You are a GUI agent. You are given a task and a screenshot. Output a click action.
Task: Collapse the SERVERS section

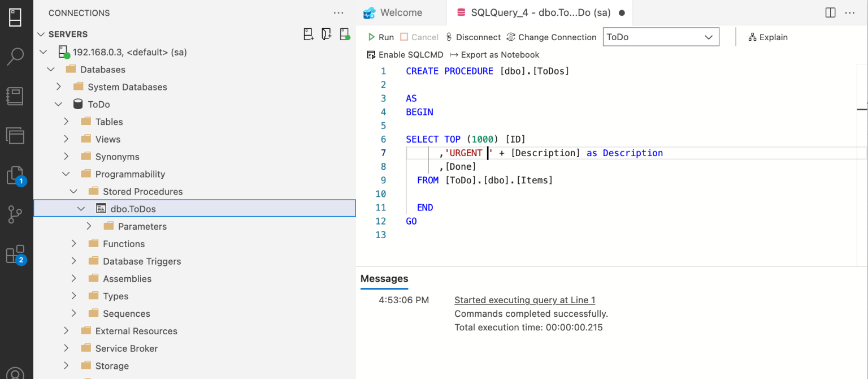pos(41,34)
